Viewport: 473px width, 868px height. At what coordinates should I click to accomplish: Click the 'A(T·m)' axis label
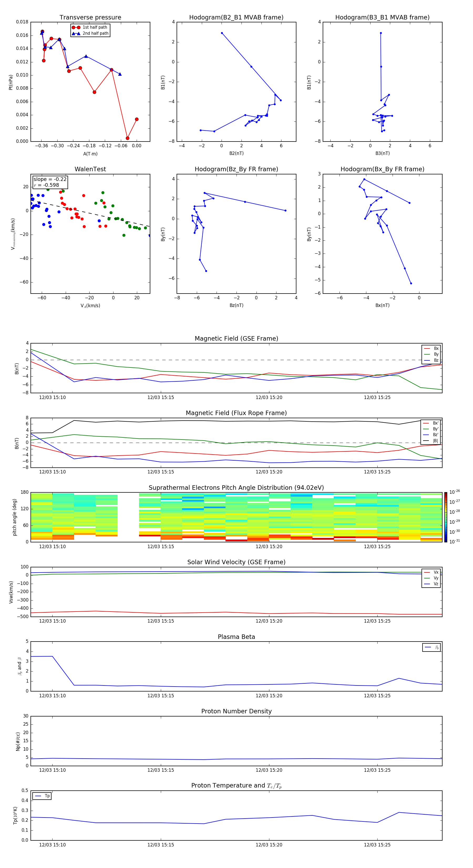(90, 154)
